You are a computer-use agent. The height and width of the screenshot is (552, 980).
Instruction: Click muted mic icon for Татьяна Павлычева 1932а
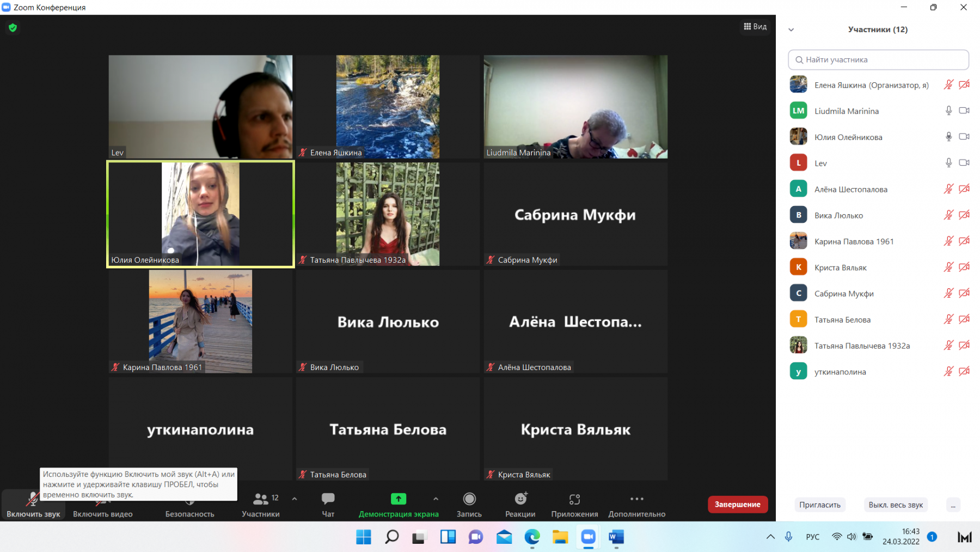point(948,345)
